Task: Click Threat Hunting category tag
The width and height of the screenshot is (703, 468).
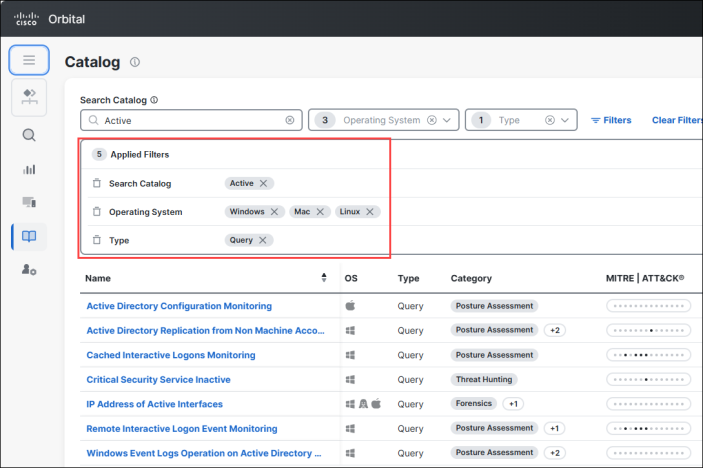Action: tap(484, 380)
